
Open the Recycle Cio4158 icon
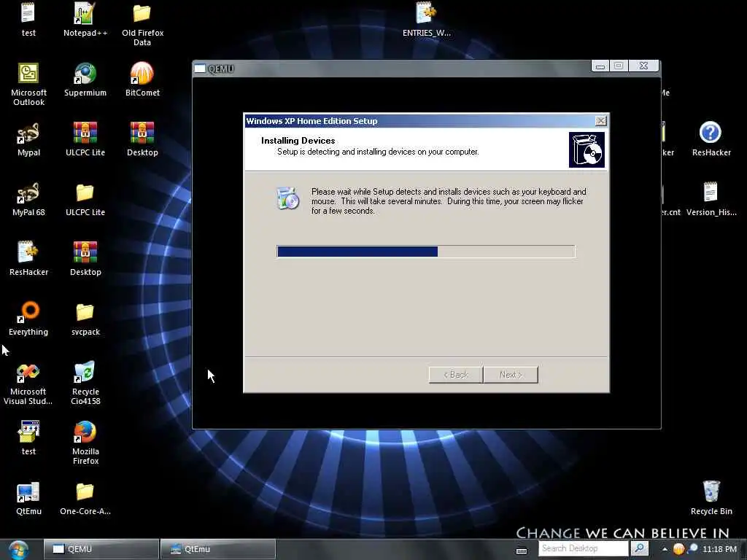(x=85, y=373)
